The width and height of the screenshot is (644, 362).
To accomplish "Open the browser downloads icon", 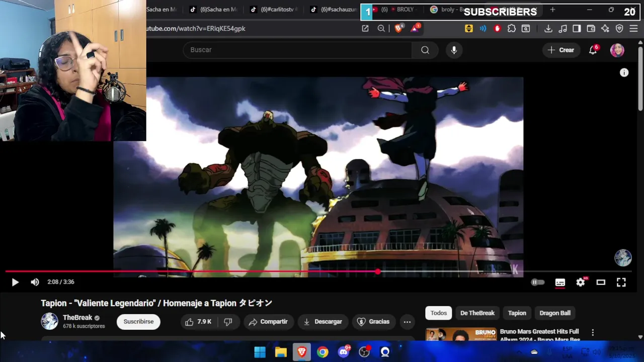I will click(x=548, y=29).
